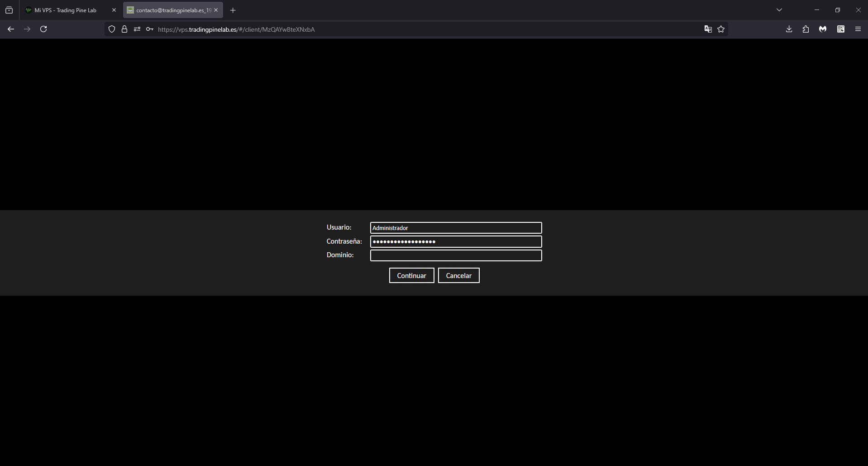
Task: Open the Firefox application hamburger menu
Action: (858, 29)
